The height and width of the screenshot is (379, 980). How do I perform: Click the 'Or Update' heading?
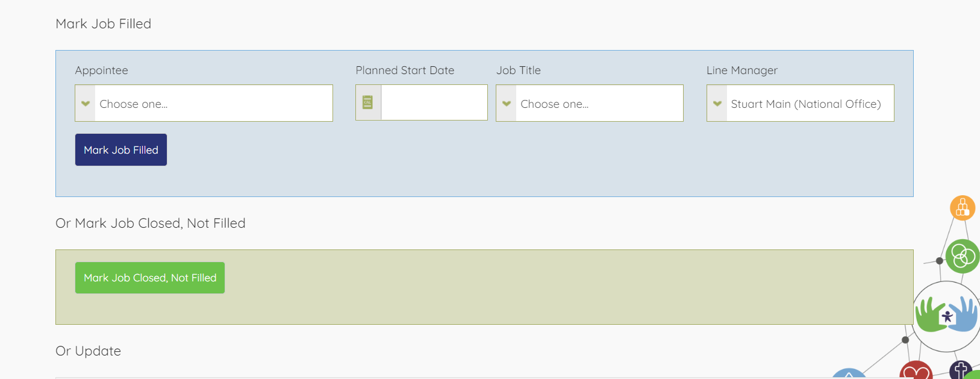(89, 351)
